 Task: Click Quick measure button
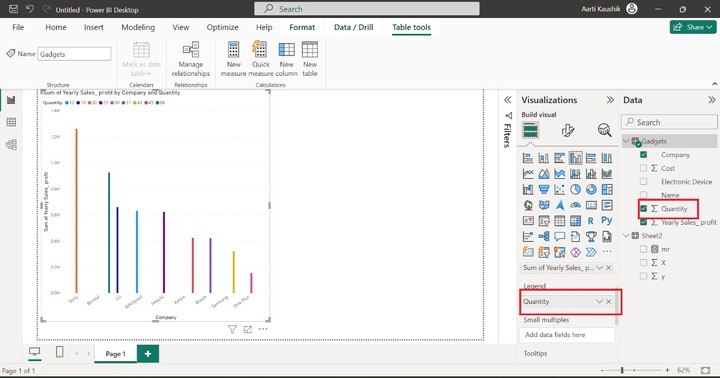coord(261,59)
